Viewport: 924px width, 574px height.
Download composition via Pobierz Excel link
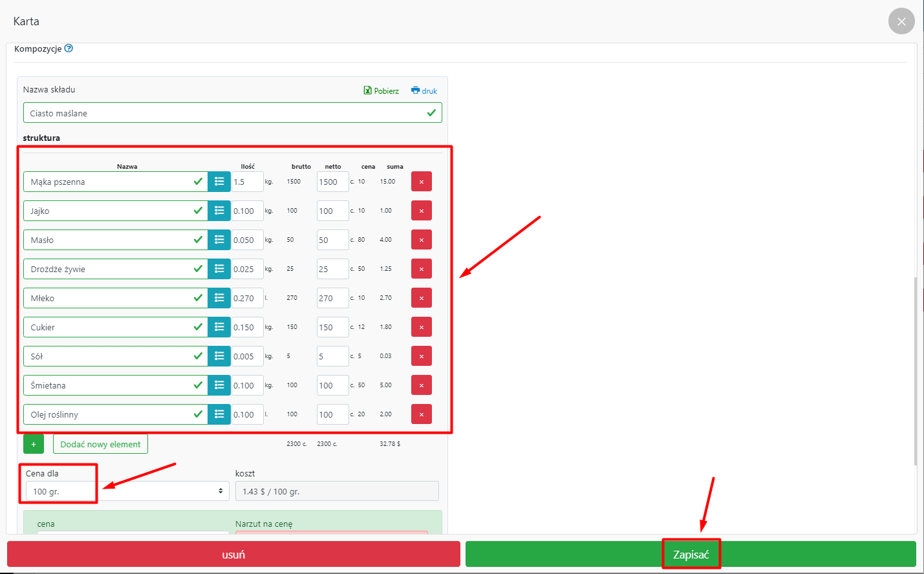click(x=381, y=91)
